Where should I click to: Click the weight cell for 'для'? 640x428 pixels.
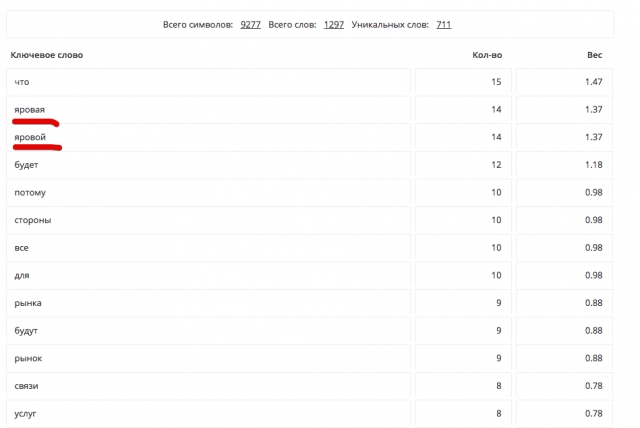click(564, 275)
